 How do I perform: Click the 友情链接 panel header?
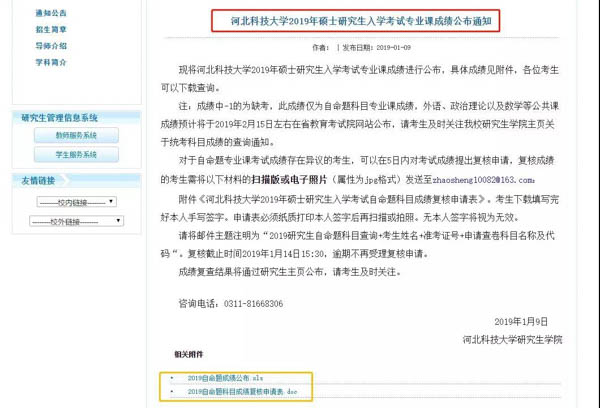pos(40,180)
